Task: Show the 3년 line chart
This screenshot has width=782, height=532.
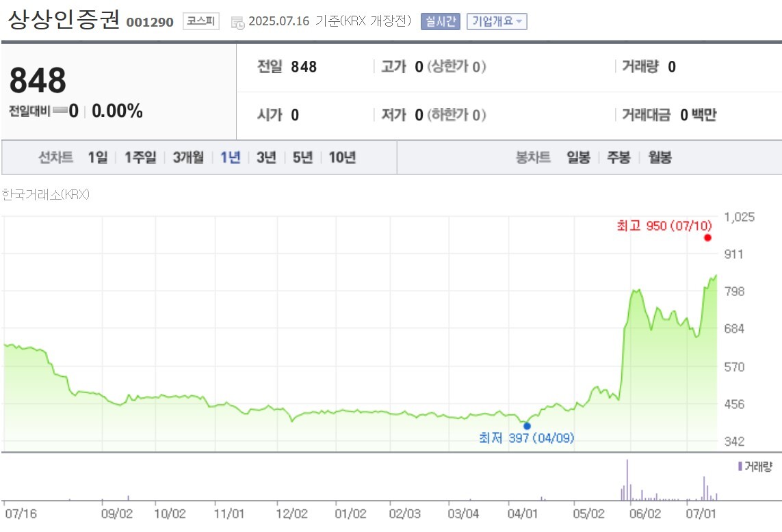Action: [266, 157]
